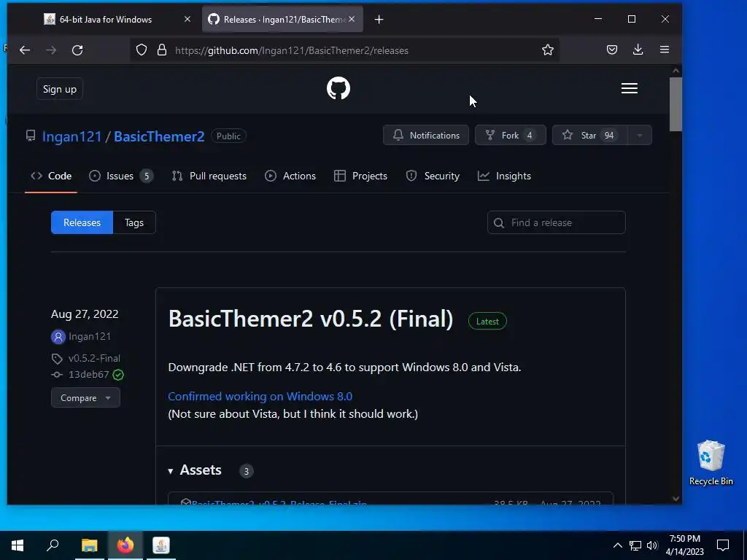This screenshot has width=747, height=560.
Task: Click the Sign up button
Action: pyautogui.click(x=60, y=89)
